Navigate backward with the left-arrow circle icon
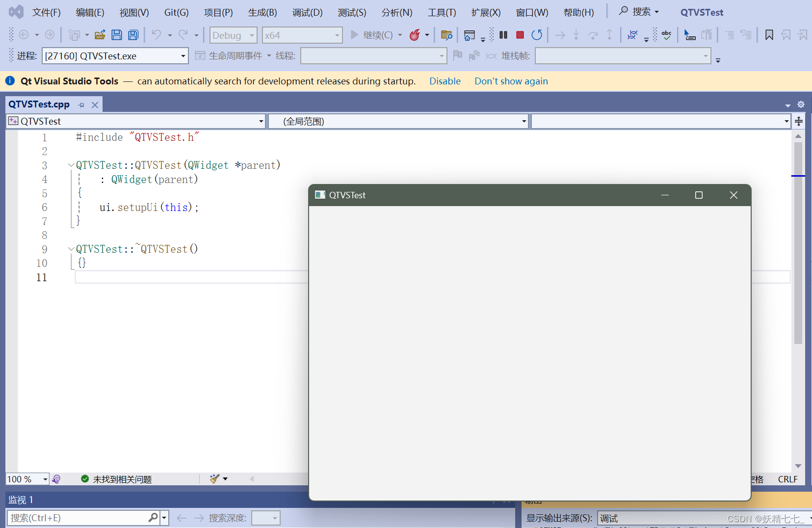Image resolution: width=812 pixels, height=528 pixels. click(x=24, y=35)
